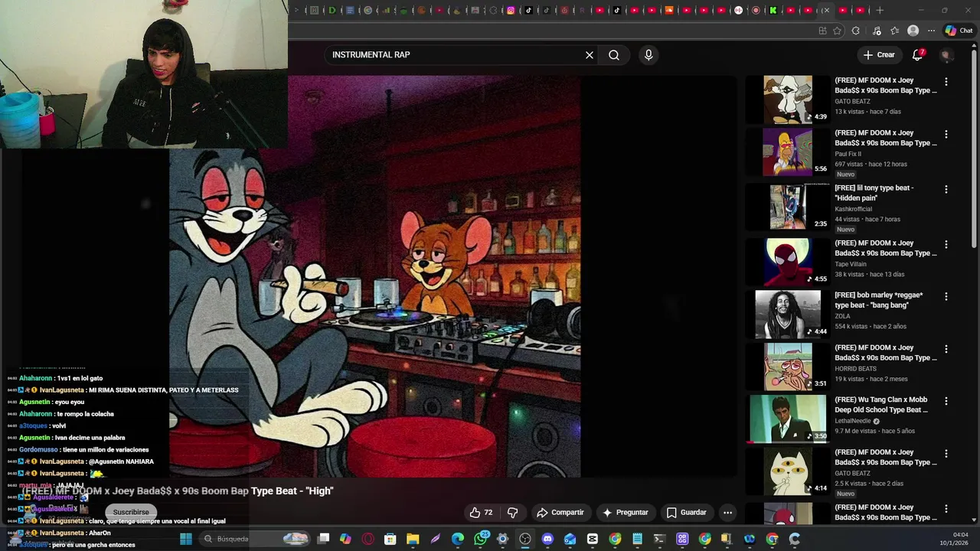Save video with Guardar button
This screenshot has height=551, width=980.
pyautogui.click(x=686, y=513)
